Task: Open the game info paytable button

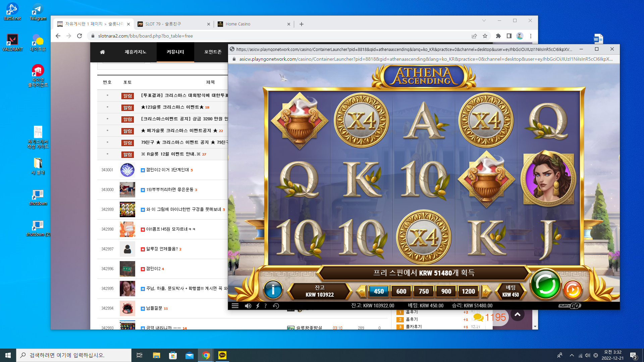Action: coord(273,290)
